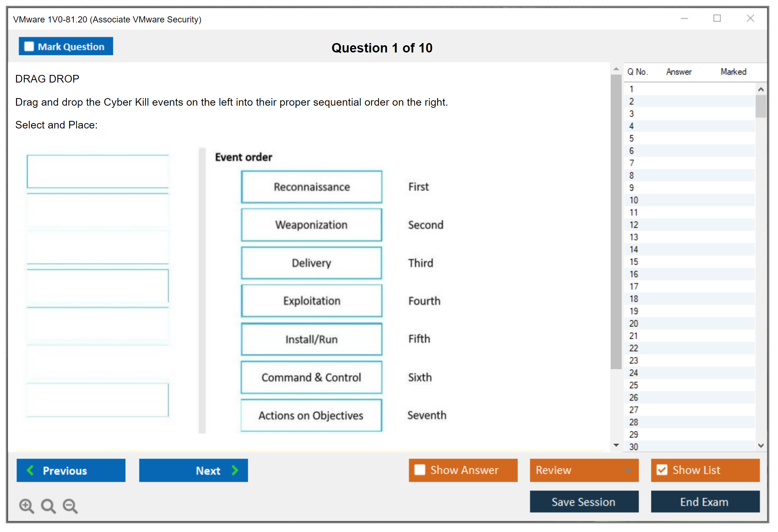Click the Marked column header
This screenshot has width=778, height=532.
(x=733, y=72)
